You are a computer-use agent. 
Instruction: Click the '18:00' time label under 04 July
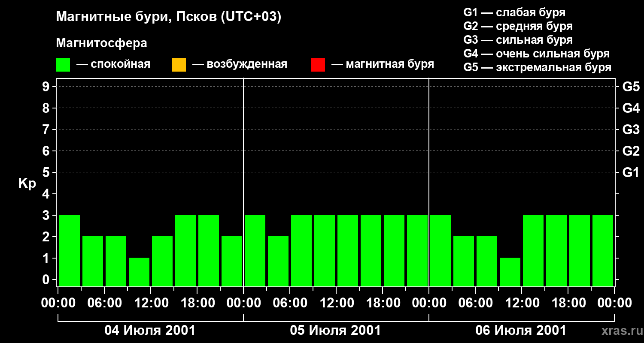click(197, 303)
